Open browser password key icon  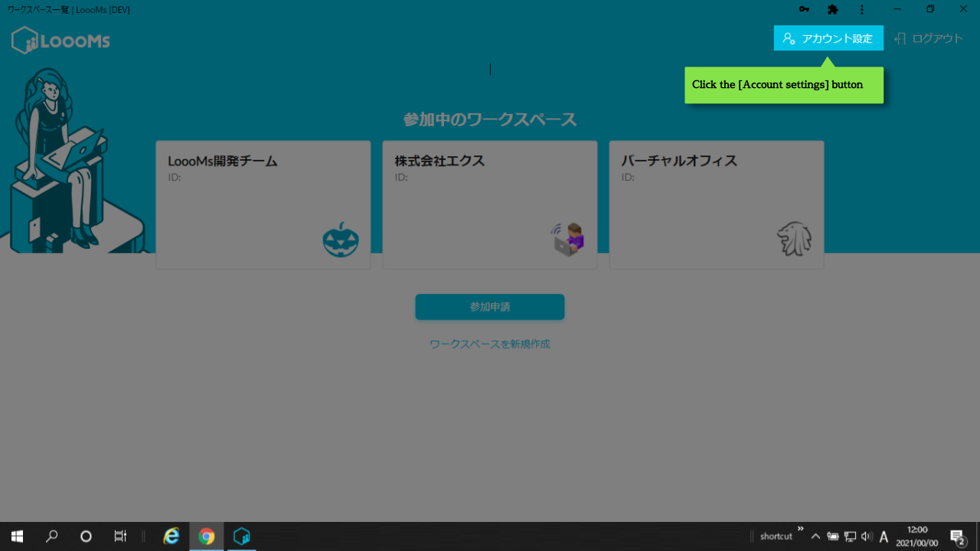804,9
